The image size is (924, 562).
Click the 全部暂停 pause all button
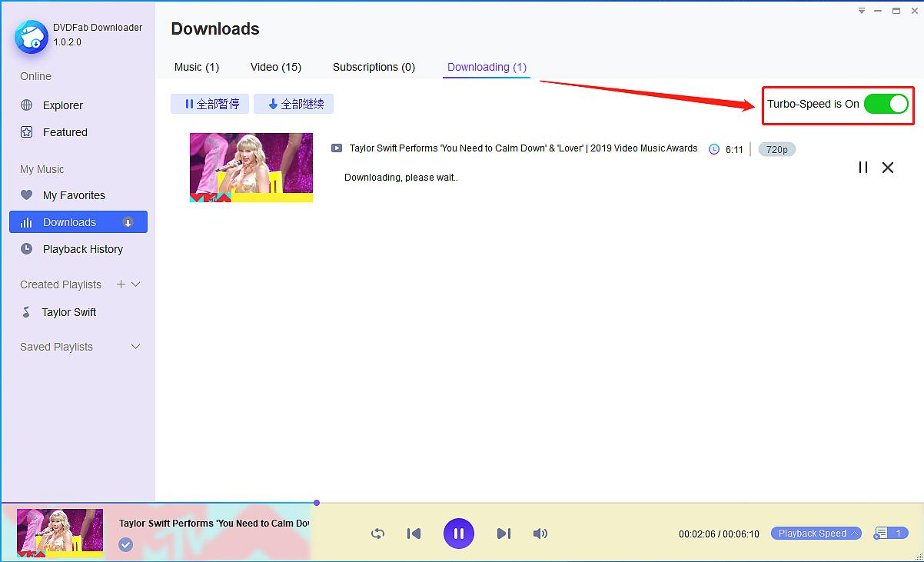pyautogui.click(x=210, y=104)
